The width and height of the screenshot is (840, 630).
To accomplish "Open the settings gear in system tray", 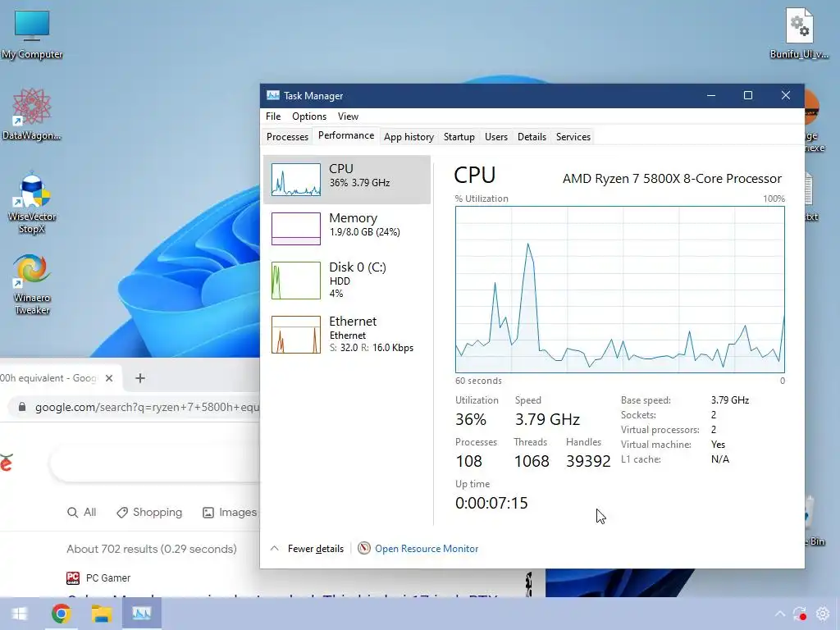I will pos(822,614).
